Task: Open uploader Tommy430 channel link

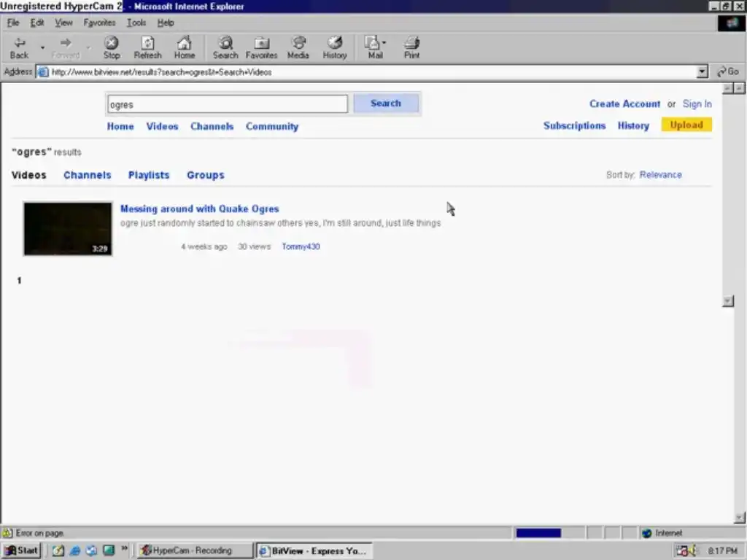Action: (301, 246)
